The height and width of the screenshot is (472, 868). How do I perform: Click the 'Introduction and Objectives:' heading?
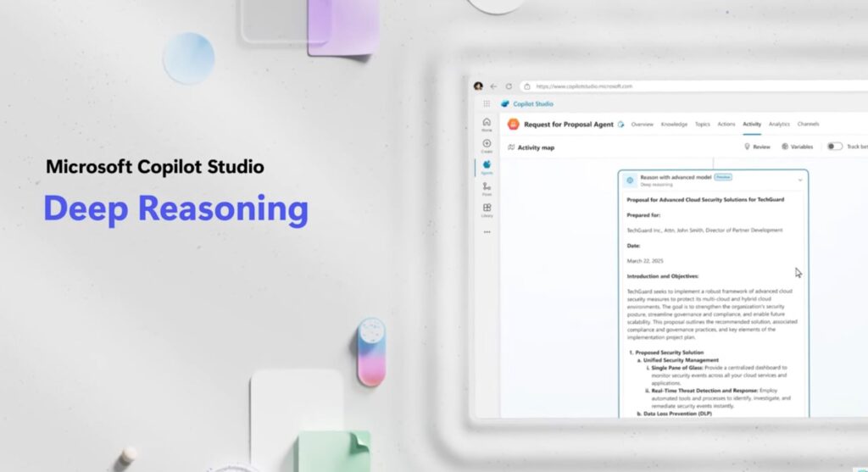(663, 276)
